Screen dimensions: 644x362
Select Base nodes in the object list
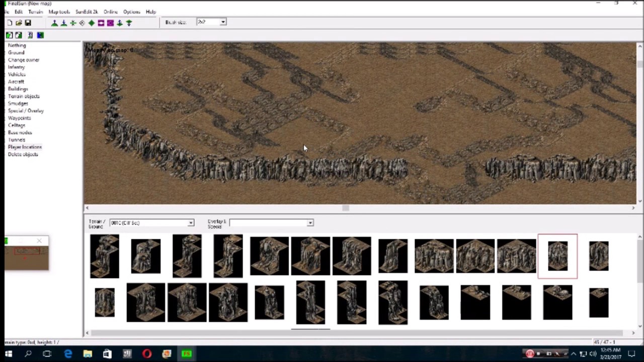[20, 133]
